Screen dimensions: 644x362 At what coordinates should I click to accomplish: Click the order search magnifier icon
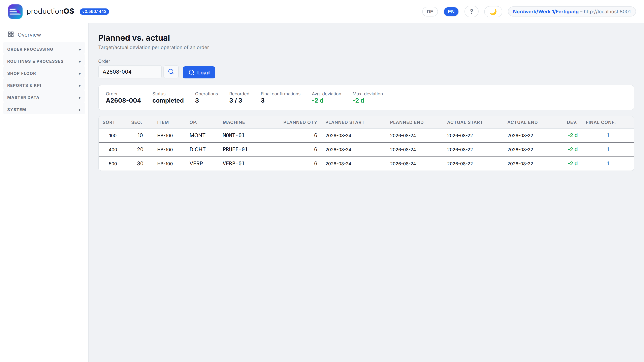pyautogui.click(x=171, y=72)
